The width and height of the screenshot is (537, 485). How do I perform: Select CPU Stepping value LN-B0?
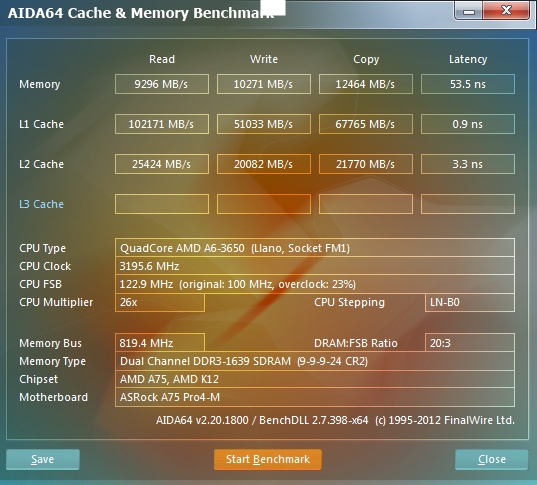pyautogui.click(x=470, y=302)
